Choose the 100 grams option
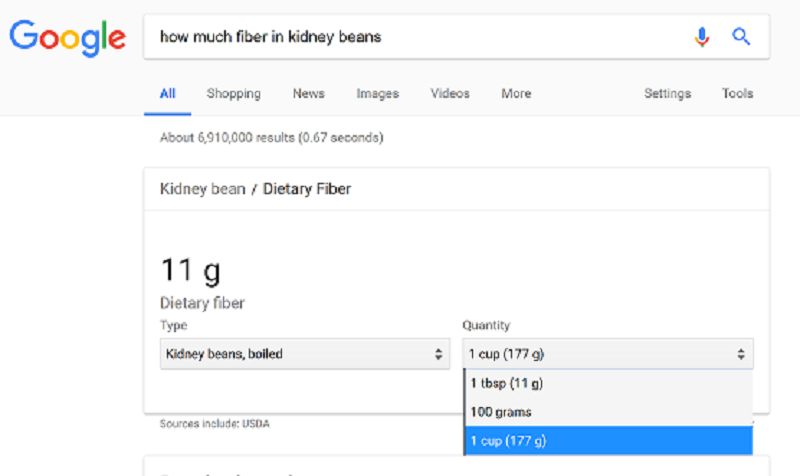The height and width of the screenshot is (476, 800). [609, 412]
